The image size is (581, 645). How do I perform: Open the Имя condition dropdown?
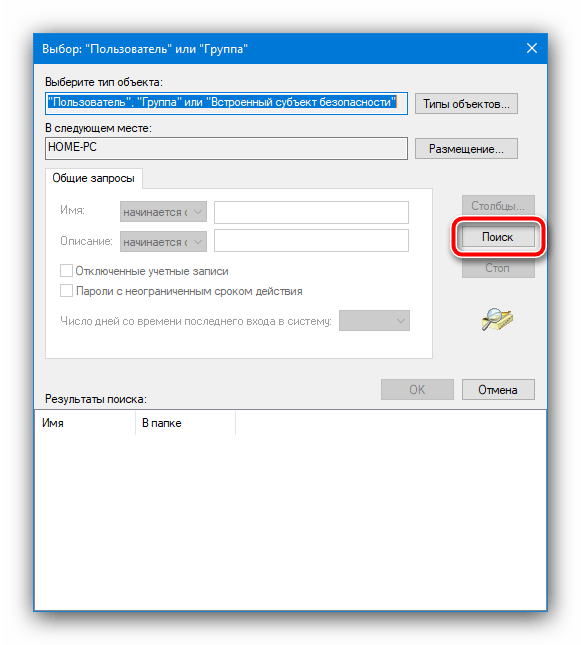163,212
